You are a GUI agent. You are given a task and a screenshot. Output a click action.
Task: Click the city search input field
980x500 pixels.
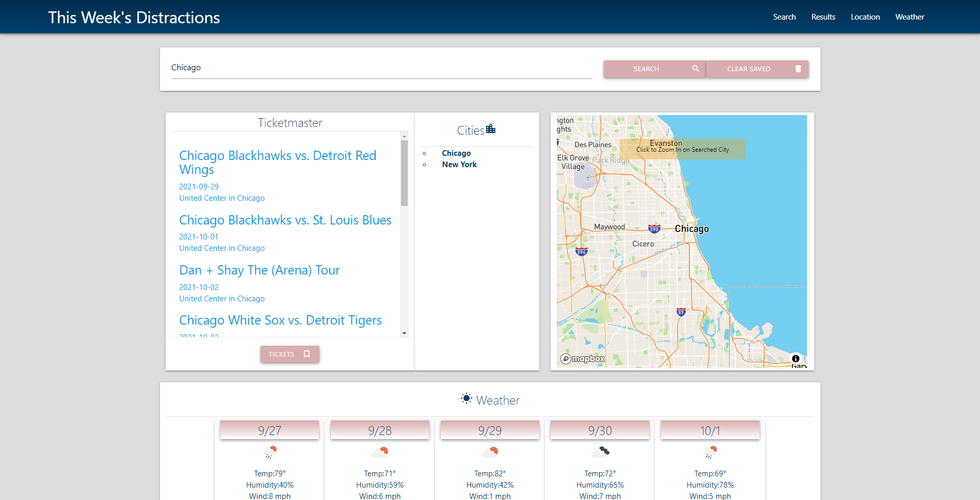point(381,68)
